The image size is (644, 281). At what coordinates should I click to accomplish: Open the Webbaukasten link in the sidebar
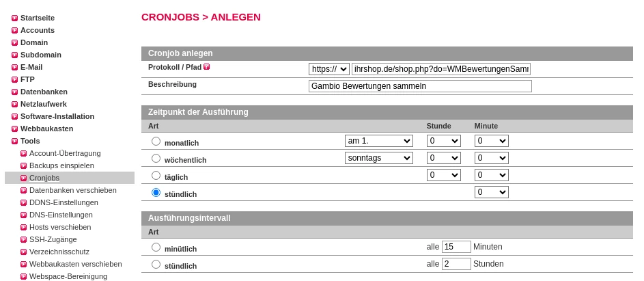(x=47, y=129)
